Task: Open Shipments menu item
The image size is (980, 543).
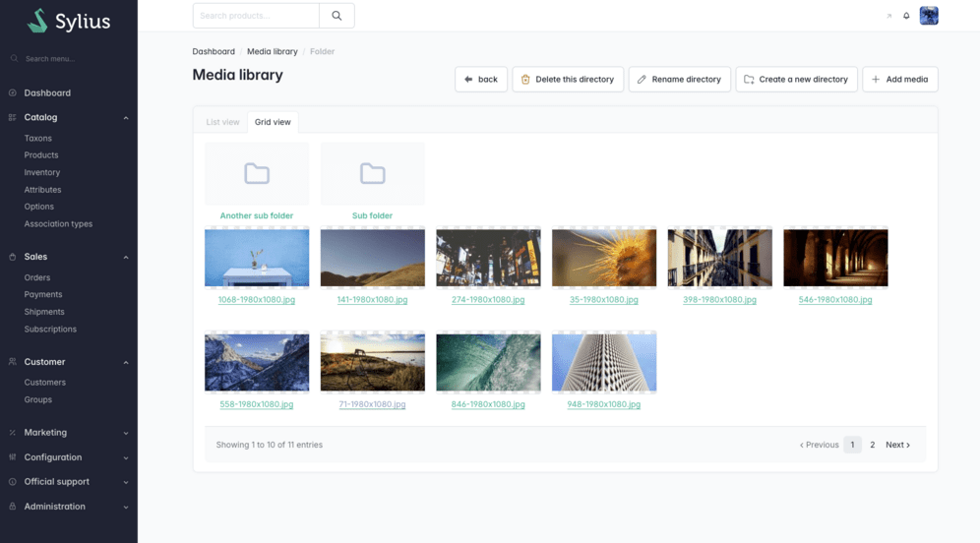Action: [44, 312]
